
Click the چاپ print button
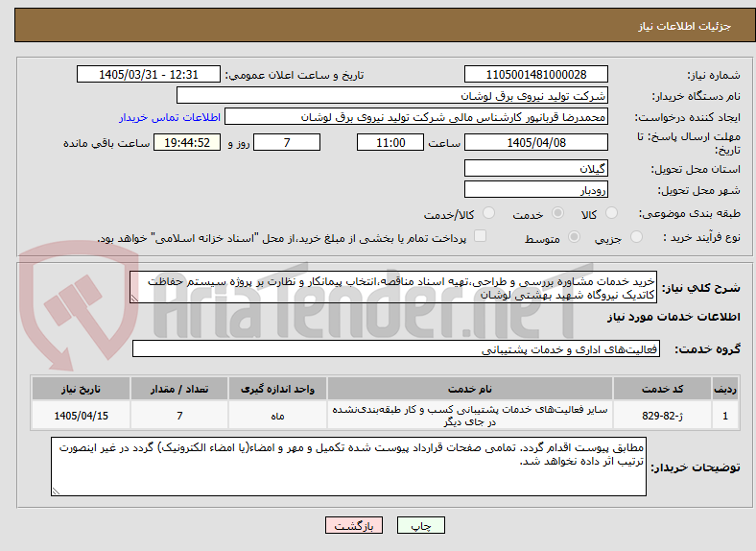(420, 525)
